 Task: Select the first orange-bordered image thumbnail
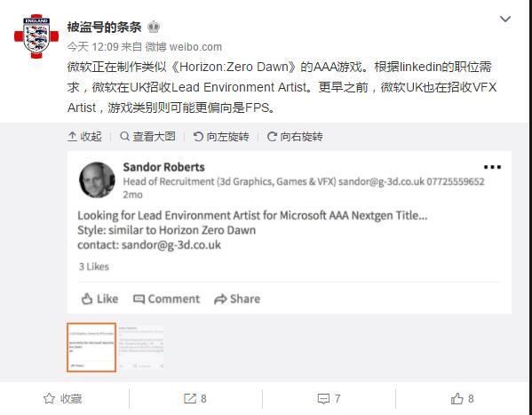click(x=91, y=347)
